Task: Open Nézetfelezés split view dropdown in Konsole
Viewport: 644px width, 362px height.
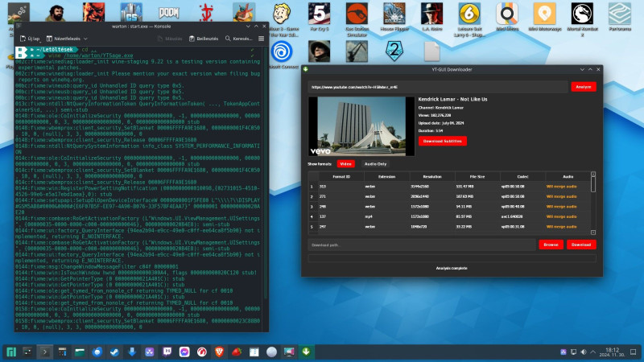Action: click(x=67, y=39)
